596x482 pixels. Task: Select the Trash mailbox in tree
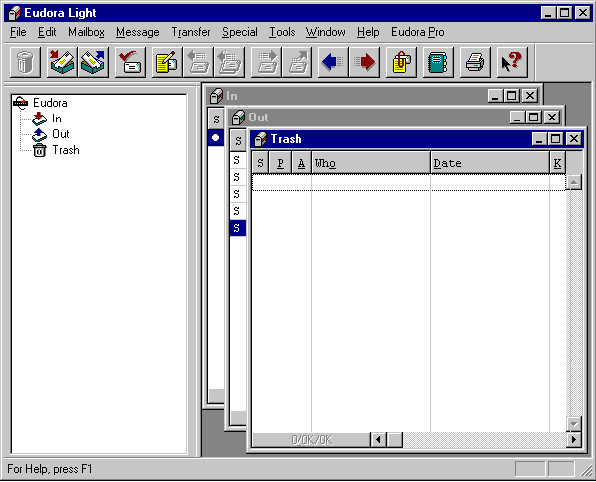click(66, 150)
